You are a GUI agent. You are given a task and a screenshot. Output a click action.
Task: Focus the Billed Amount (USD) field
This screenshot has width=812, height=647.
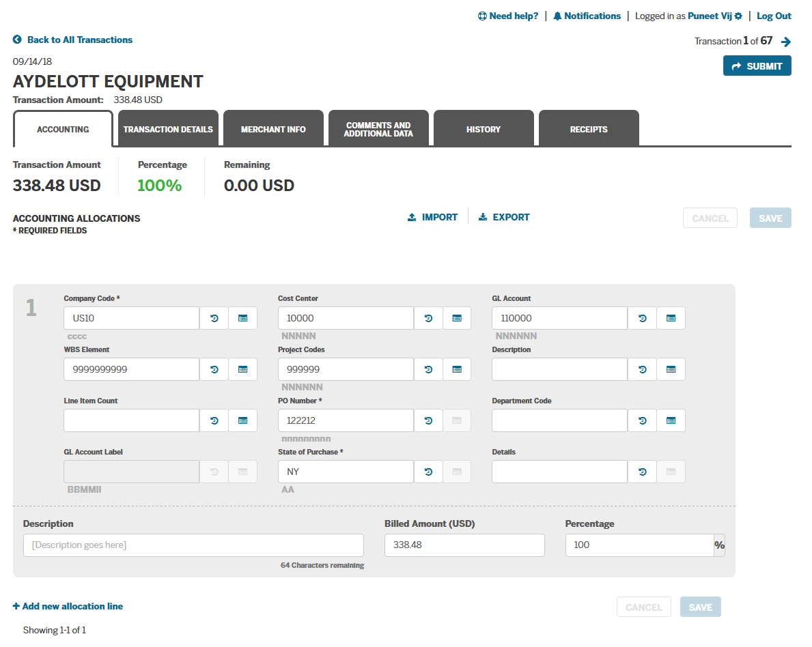click(464, 545)
